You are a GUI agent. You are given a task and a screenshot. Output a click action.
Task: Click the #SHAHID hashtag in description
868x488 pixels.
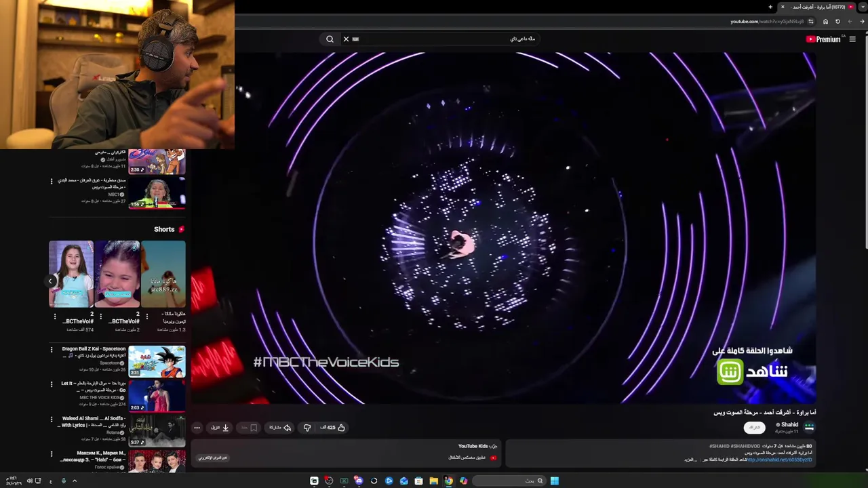point(719,446)
